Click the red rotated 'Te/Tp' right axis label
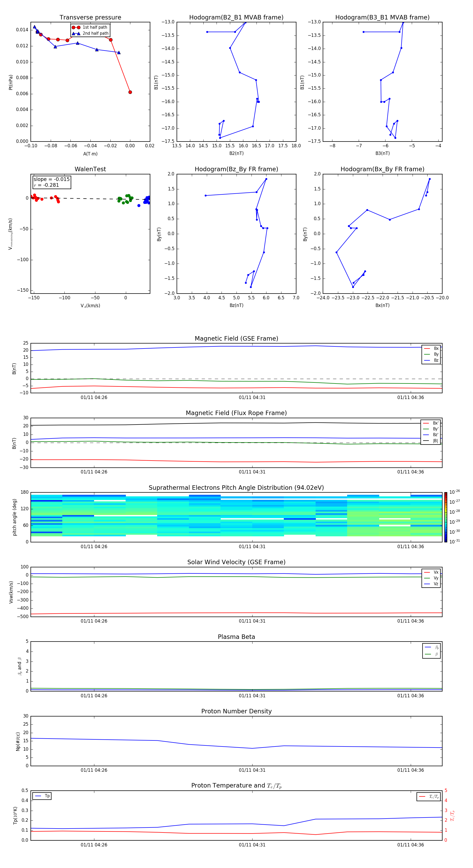The height and width of the screenshot is (868, 473). click(x=452, y=816)
